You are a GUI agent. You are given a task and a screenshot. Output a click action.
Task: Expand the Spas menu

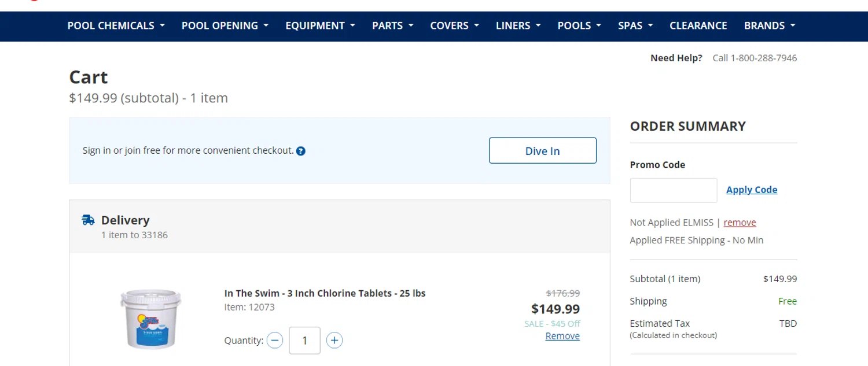(635, 26)
